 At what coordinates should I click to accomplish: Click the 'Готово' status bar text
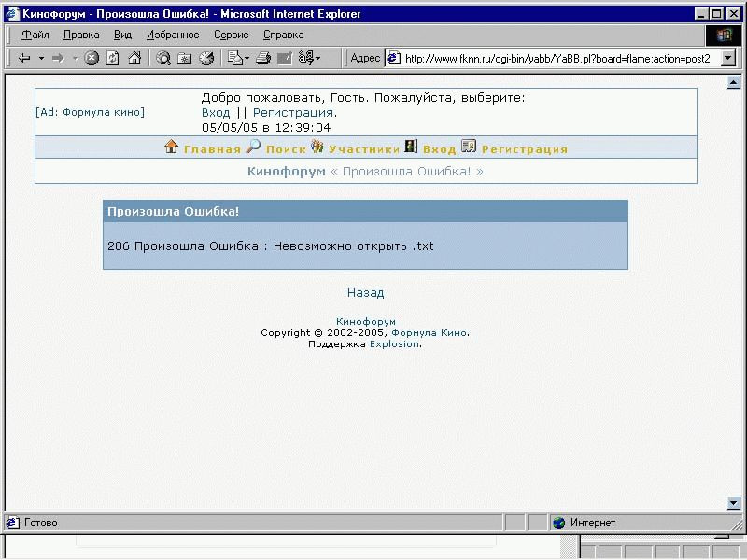pyautogui.click(x=40, y=523)
